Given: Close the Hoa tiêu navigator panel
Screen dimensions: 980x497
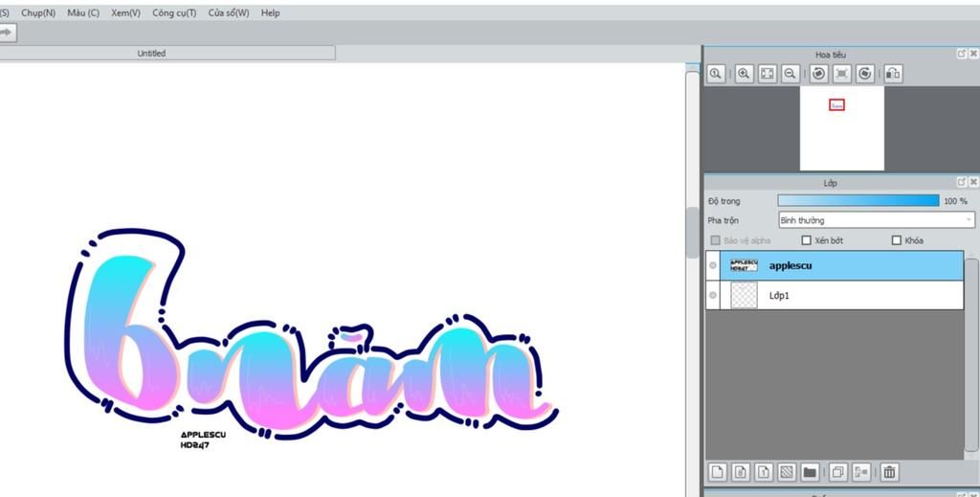Looking at the screenshot, I should 973,55.
